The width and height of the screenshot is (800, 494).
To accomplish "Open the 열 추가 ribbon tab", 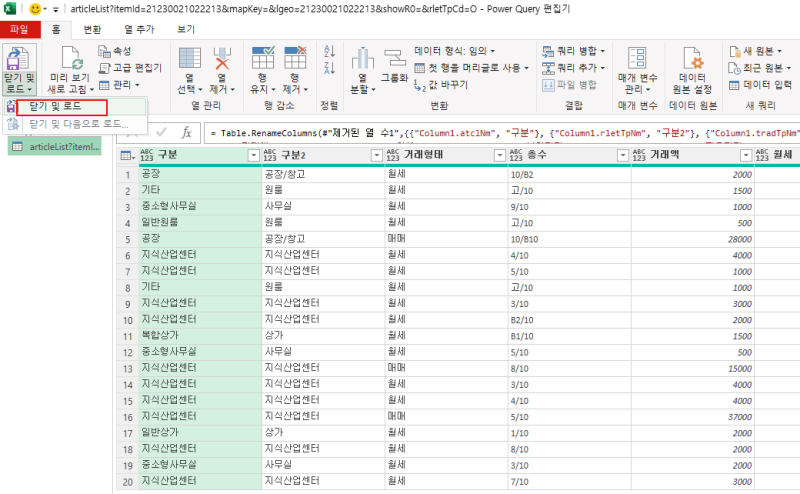I will point(139,30).
